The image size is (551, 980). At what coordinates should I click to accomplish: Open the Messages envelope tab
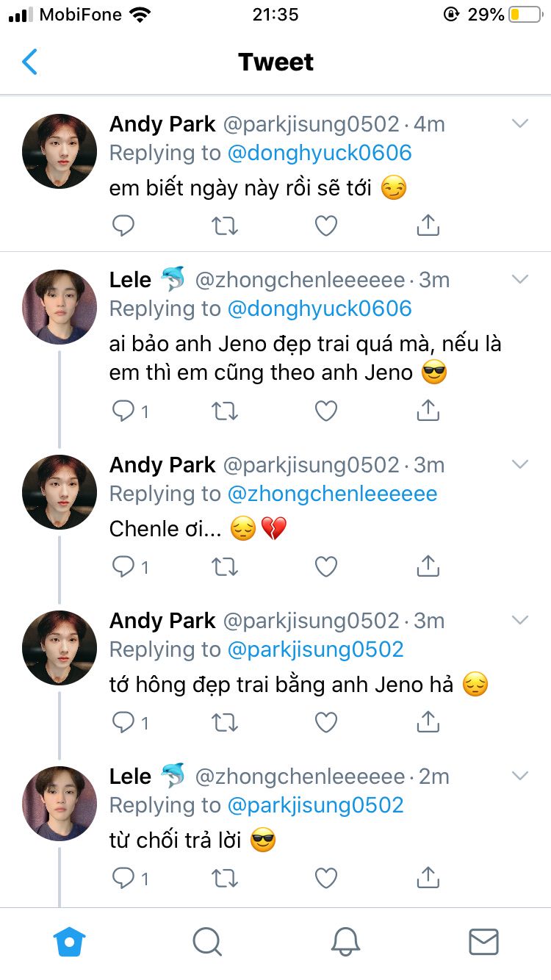(483, 941)
